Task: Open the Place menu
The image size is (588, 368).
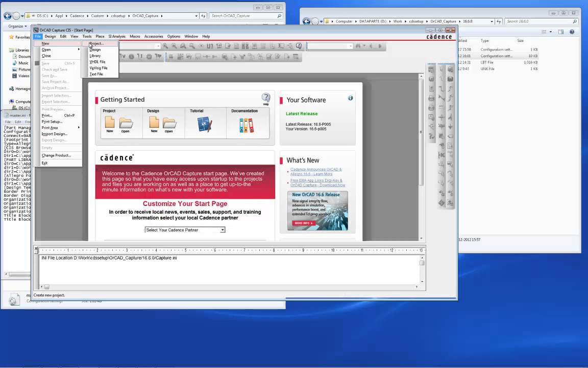Action: (100, 36)
